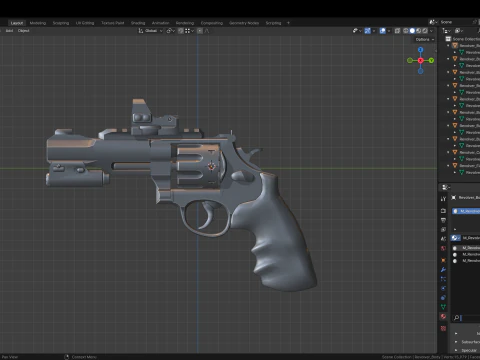The image size is (480, 360).
Task: Open the Active Tool properties tab
Action: click(443, 199)
